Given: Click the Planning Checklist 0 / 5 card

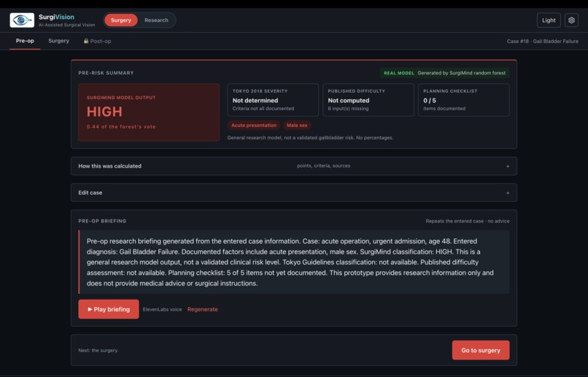Looking at the screenshot, I should 464,100.
